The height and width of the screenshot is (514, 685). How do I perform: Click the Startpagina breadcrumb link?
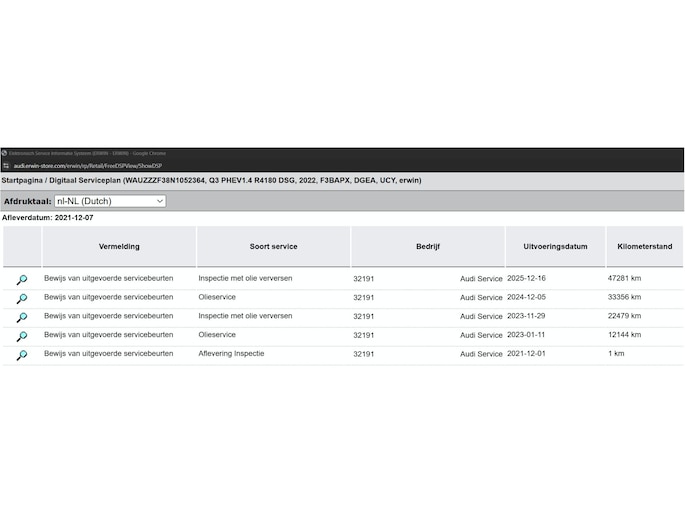(x=23, y=181)
